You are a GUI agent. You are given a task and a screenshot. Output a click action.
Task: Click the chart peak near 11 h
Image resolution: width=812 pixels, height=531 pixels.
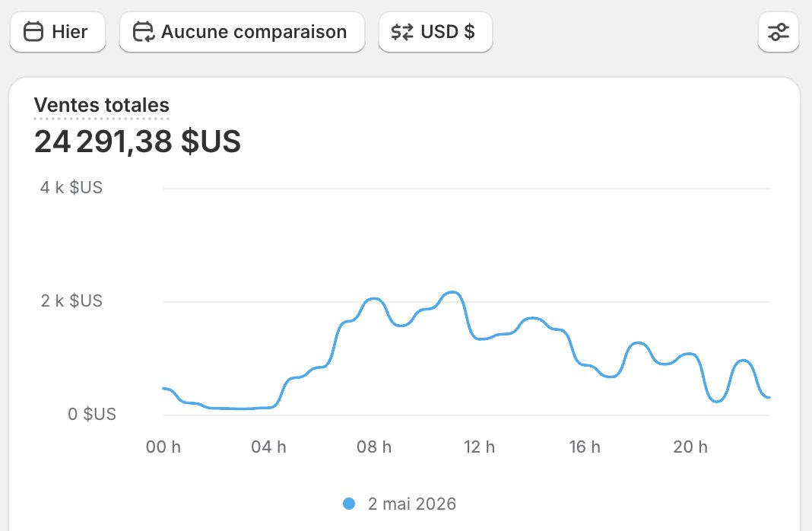(x=452, y=293)
